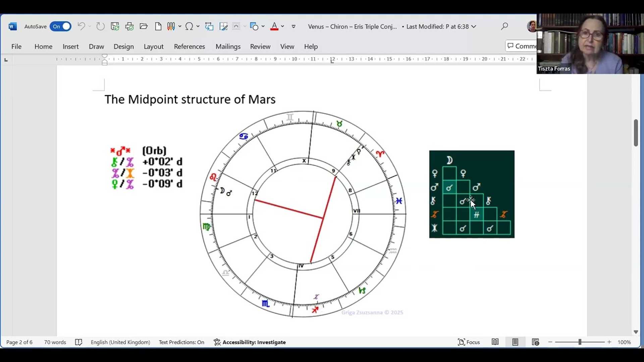The height and width of the screenshot is (362, 644).
Task: Click Page 2 of 6 indicator
Action: [19, 342]
